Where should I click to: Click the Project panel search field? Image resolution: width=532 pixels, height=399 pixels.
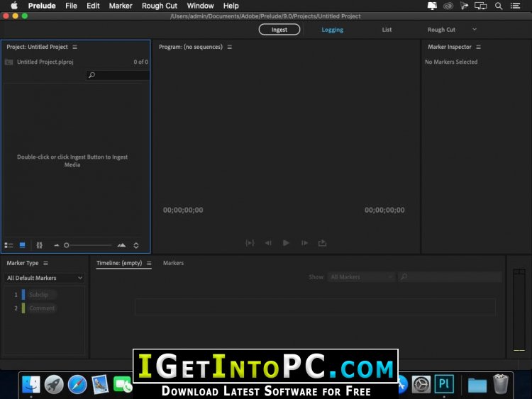(x=118, y=75)
